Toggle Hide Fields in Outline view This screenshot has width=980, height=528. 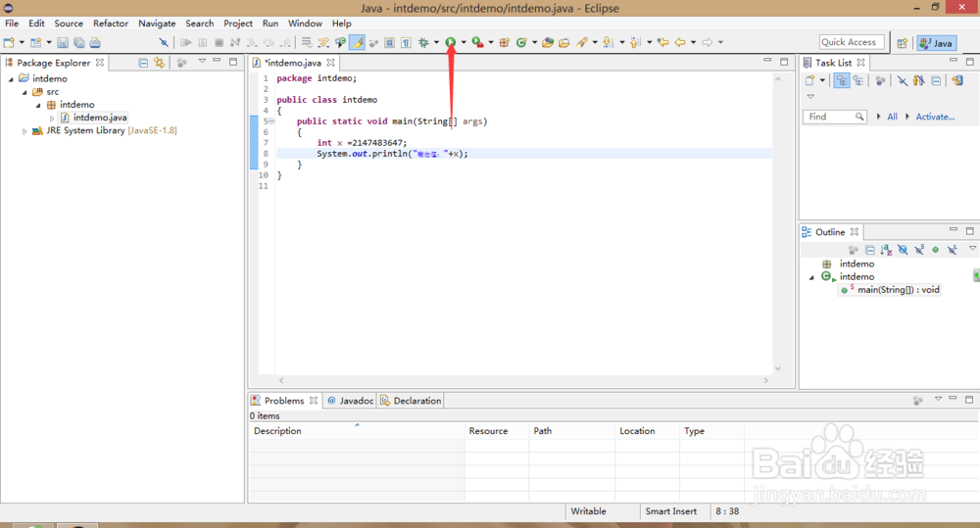[x=903, y=250]
